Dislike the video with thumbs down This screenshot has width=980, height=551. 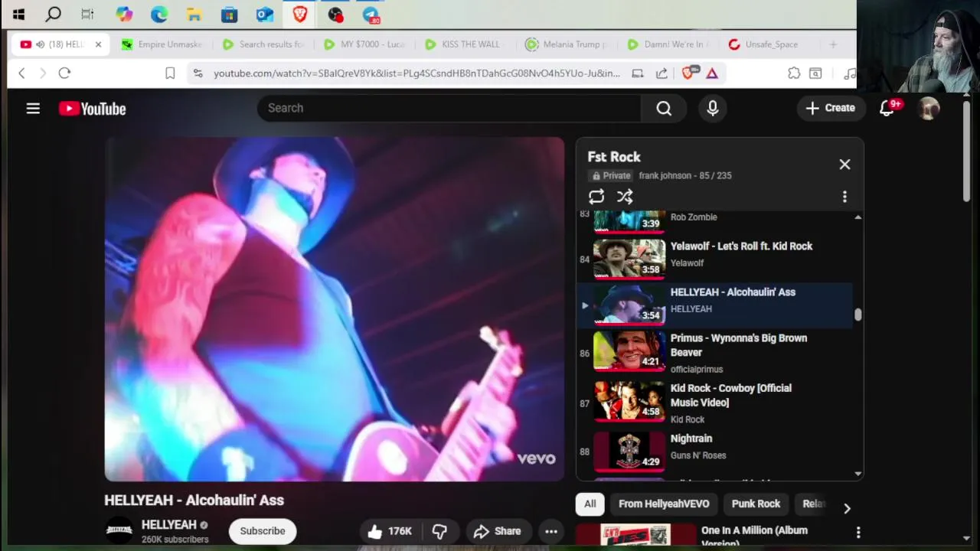coord(439,531)
